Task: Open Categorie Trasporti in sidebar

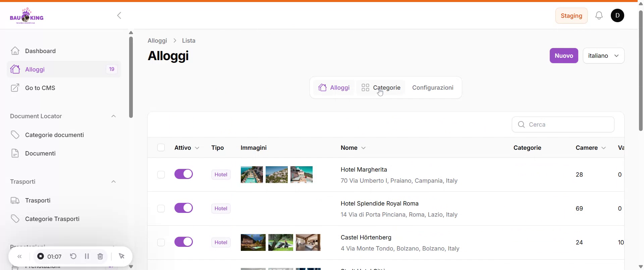Action: (x=64, y=219)
